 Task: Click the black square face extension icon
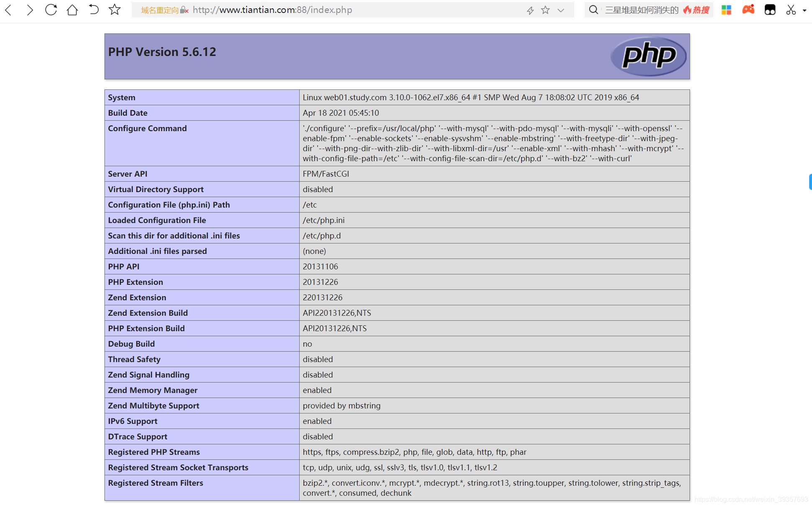[770, 10]
